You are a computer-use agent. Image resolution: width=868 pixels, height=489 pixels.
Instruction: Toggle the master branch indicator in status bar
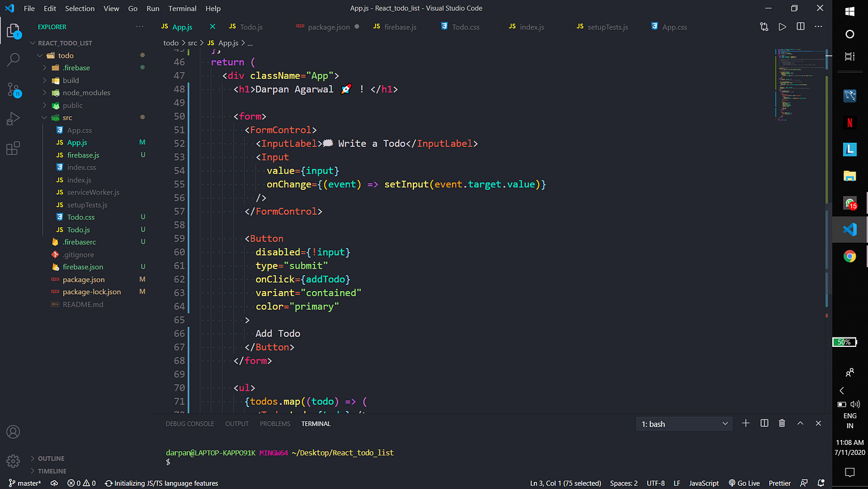25,483
